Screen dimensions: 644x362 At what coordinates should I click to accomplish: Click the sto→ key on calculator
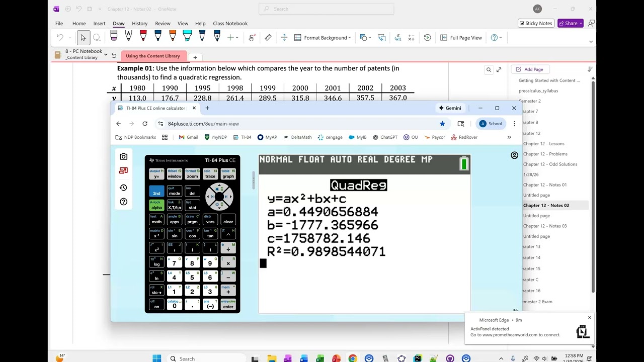[x=156, y=291]
